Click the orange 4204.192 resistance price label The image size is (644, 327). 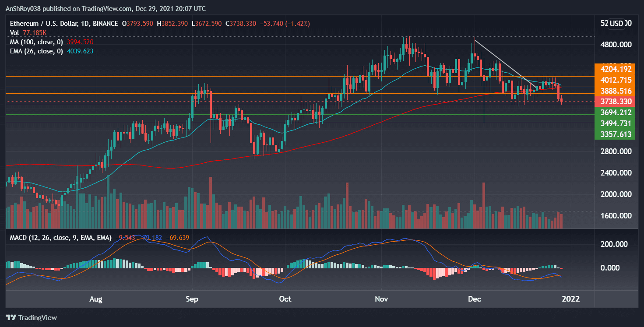[614, 69]
